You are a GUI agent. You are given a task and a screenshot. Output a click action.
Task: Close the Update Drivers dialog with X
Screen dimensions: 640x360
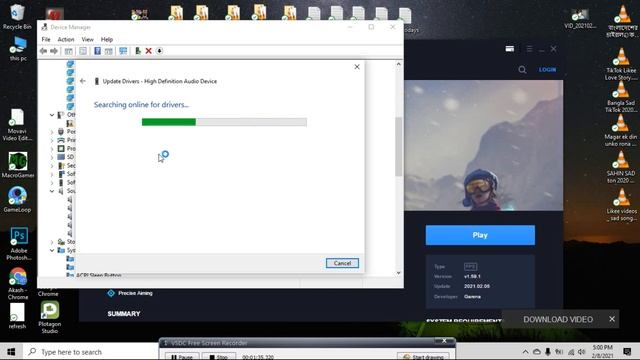357,67
